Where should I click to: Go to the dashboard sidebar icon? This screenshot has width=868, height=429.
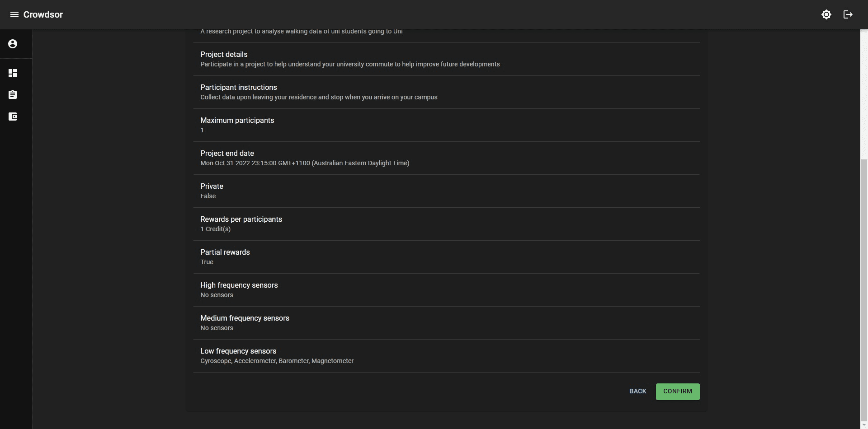pyautogui.click(x=13, y=73)
